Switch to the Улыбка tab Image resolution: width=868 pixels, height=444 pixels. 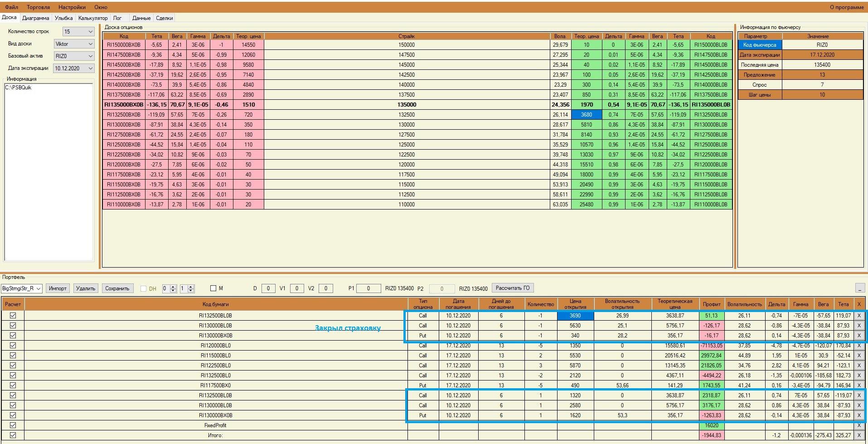coord(63,18)
